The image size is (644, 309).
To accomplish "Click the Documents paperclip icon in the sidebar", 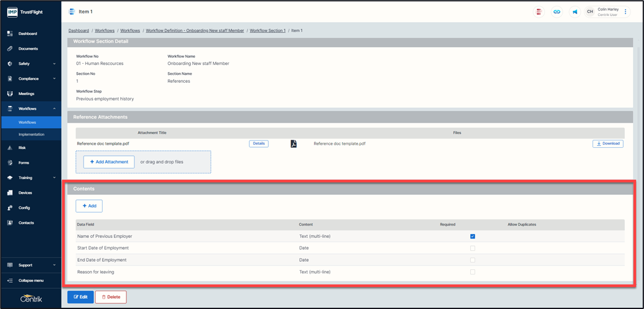I will pyautogui.click(x=10, y=48).
